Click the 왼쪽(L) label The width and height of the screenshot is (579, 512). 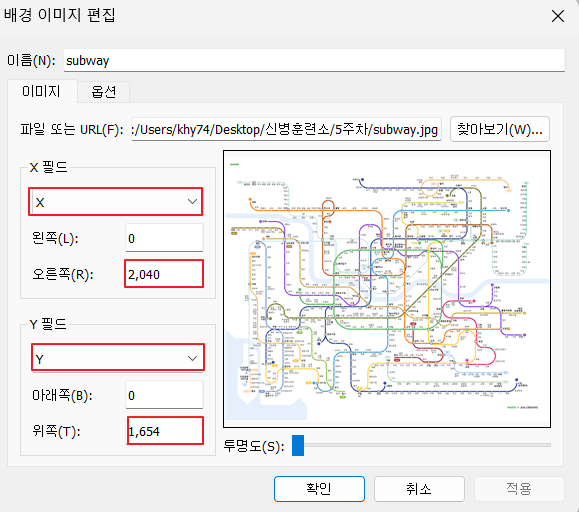[55, 238]
